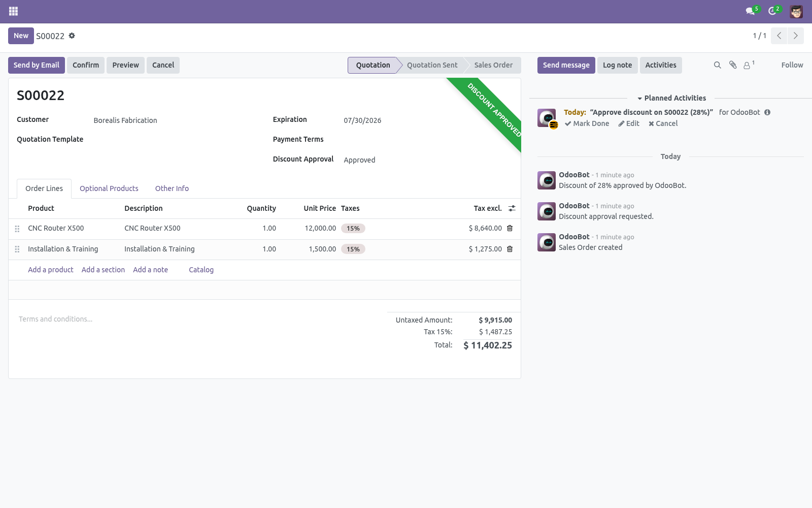Open the main apps grid menu
812x508 pixels.
14,11
